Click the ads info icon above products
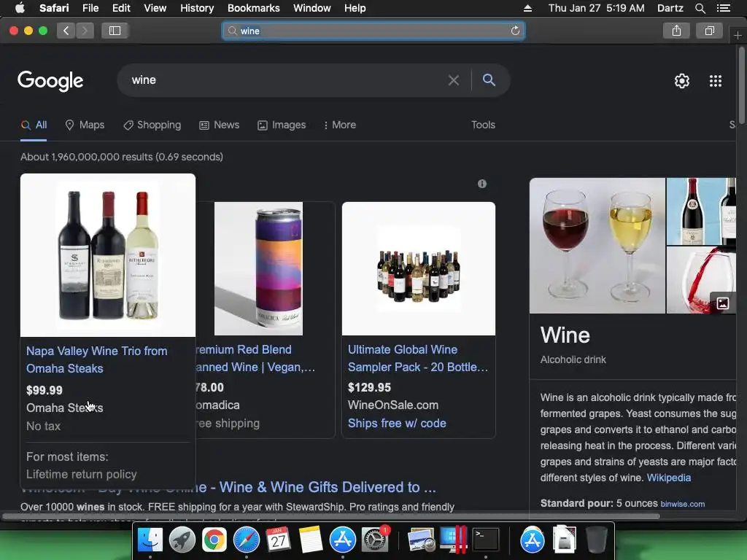 pos(482,184)
